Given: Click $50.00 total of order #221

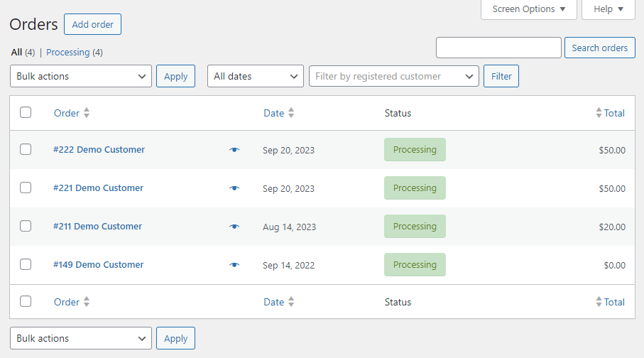Looking at the screenshot, I should pos(612,188).
